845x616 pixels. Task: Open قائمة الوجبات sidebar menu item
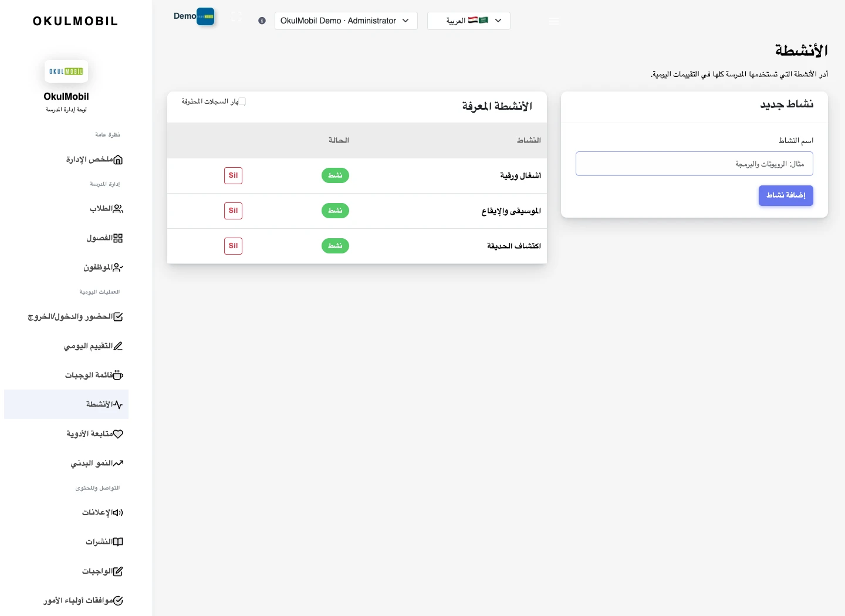pyautogui.click(x=66, y=375)
